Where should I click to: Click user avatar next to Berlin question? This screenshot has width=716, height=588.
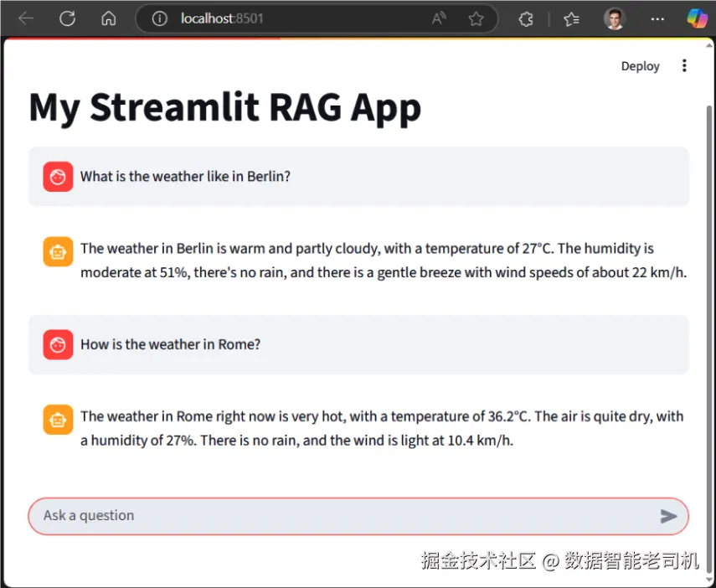58,177
